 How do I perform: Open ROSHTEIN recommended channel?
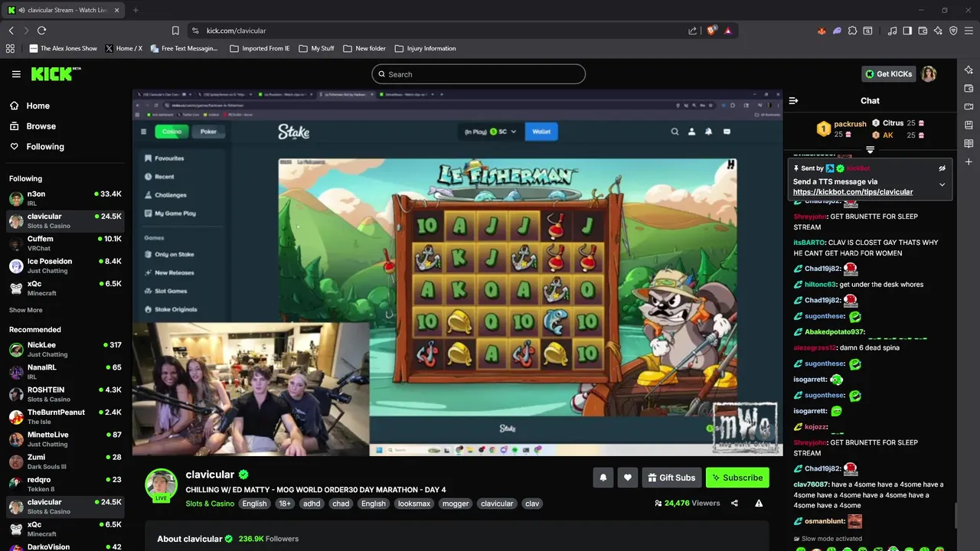pos(65,394)
